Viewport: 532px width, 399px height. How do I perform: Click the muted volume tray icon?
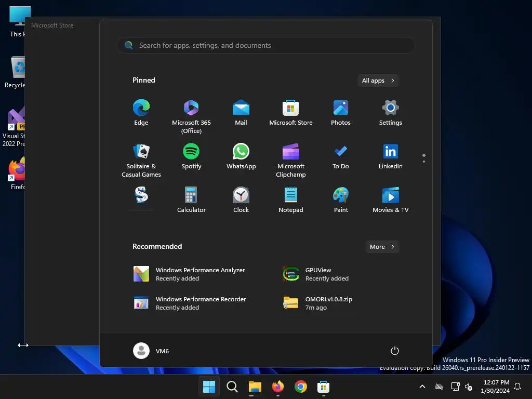[469, 387]
